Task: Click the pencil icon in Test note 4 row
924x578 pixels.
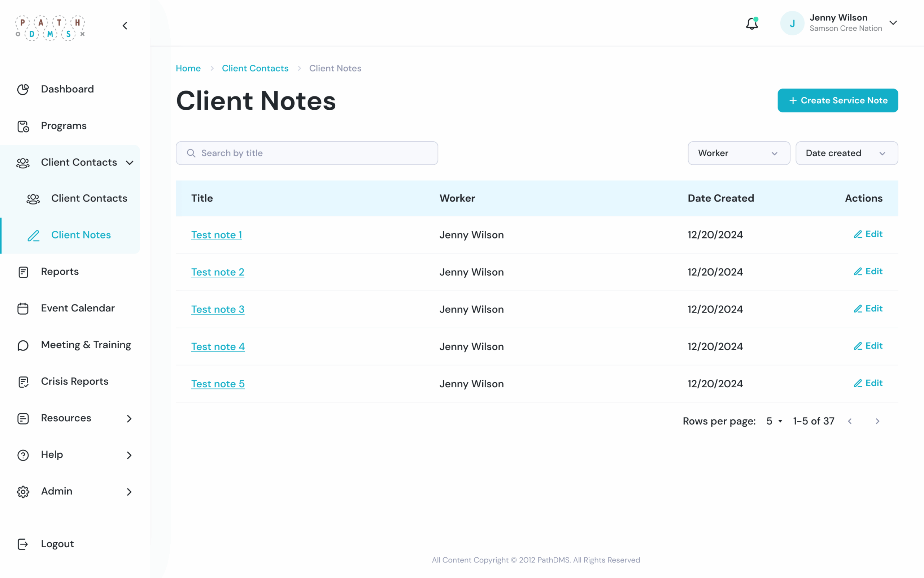Action: [x=858, y=346]
